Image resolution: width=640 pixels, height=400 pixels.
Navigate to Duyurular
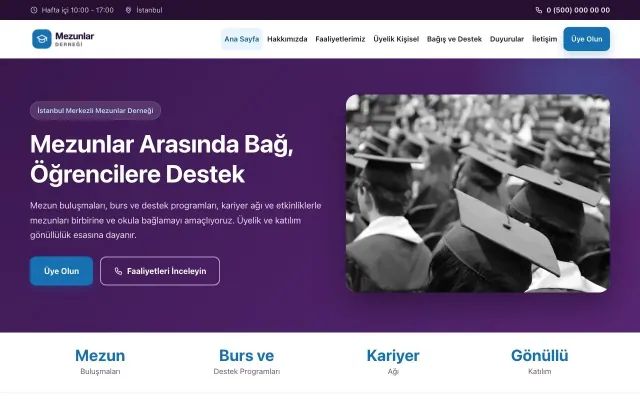click(507, 39)
